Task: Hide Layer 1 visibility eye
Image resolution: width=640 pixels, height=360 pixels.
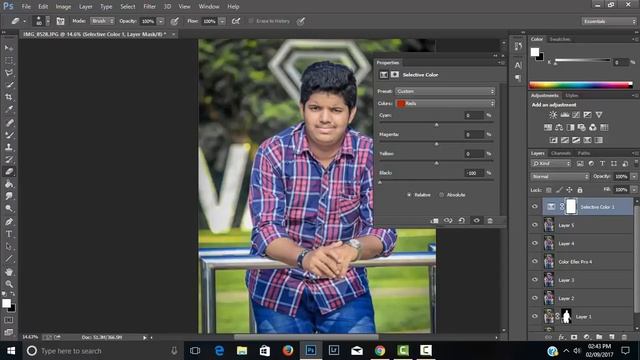Action: pos(535,317)
